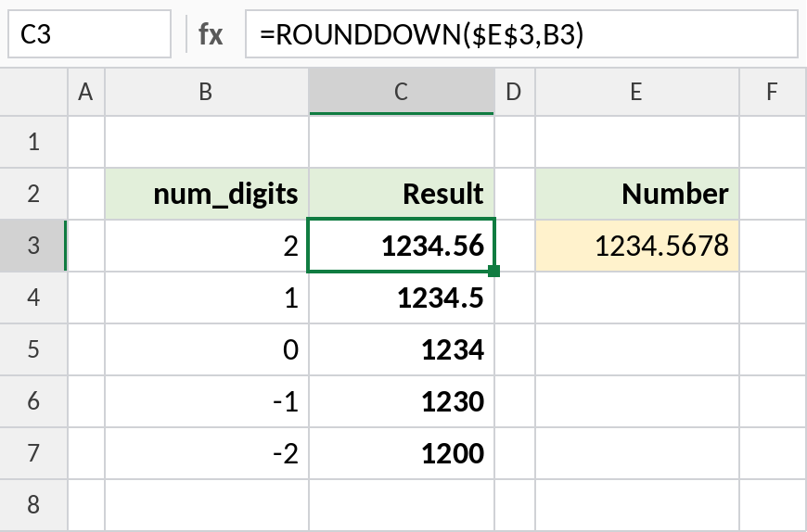Select cell B3 containing 2
Viewport: 807px width, 532px height.
(x=206, y=246)
